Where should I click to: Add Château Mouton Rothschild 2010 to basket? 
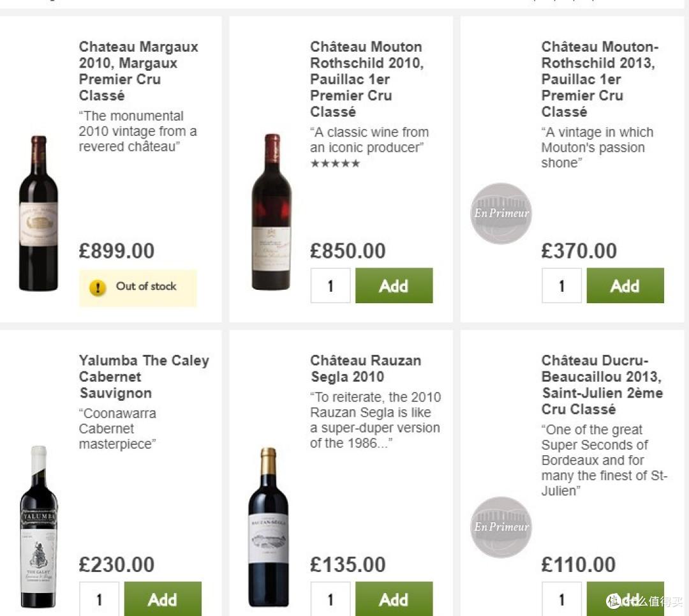tap(394, 286)
